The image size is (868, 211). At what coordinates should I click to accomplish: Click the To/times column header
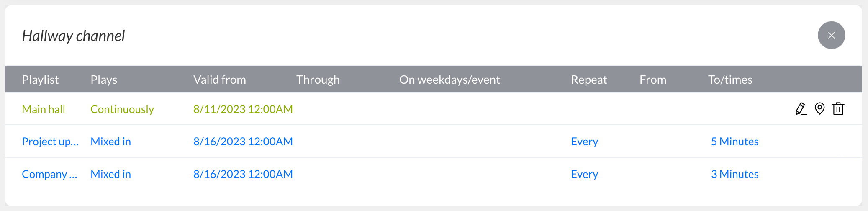pos(730,80)
